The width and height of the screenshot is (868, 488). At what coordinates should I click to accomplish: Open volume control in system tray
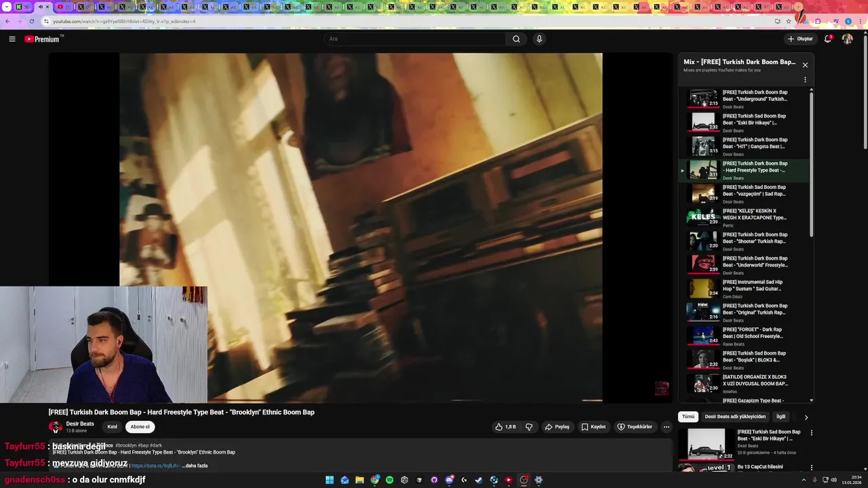(834, 480)
